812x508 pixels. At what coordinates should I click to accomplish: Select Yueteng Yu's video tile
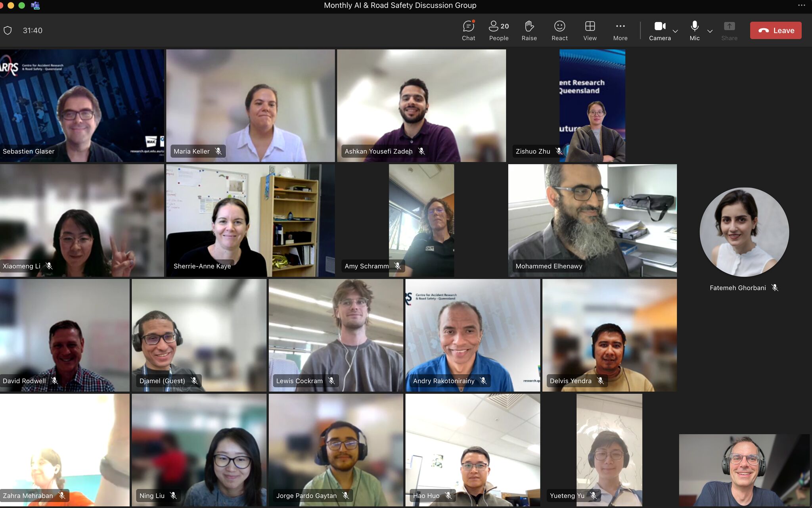pyautogui.click(x=609, y=450)
